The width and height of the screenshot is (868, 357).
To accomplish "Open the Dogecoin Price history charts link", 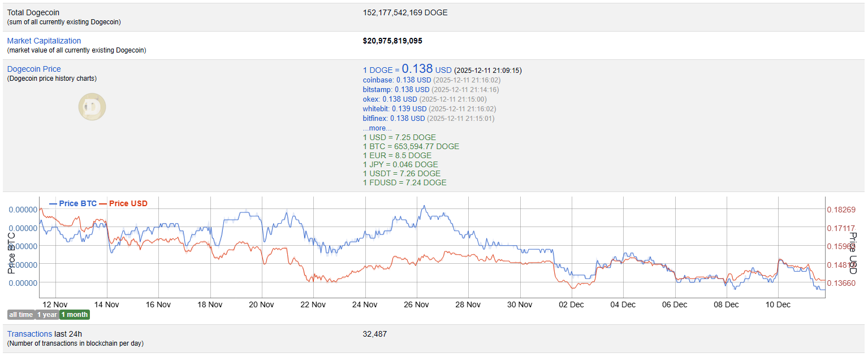I will coord(34,68).
